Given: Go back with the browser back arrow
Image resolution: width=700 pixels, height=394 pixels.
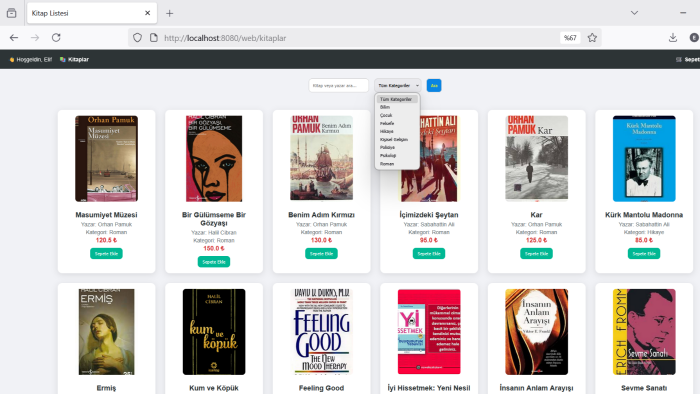Looking at the screenshot, I should [x=14, y=38].
